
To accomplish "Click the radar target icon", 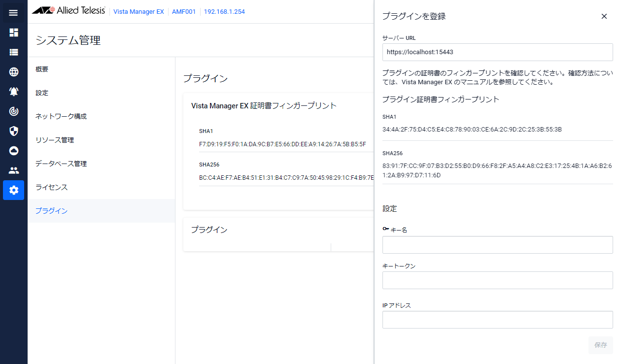I will [x=14, y=111].
